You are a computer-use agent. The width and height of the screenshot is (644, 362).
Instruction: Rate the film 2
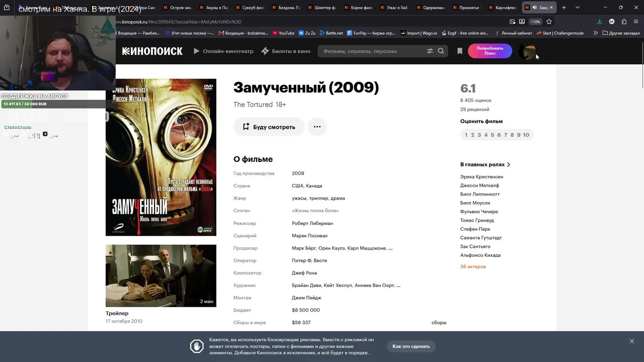pos(472,135)
